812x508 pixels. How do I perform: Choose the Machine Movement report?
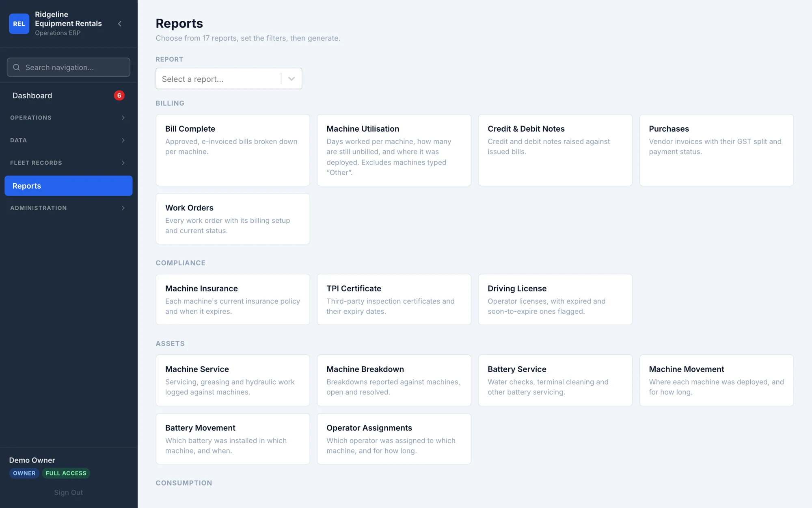[716, 380]
